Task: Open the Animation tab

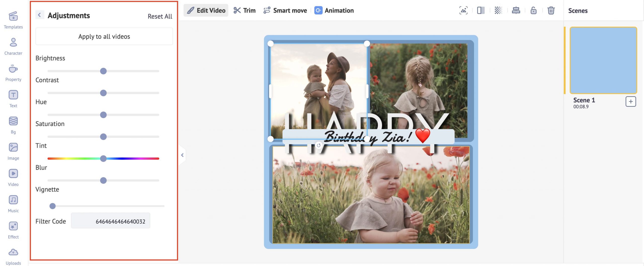Action: (x=334, y=11)
